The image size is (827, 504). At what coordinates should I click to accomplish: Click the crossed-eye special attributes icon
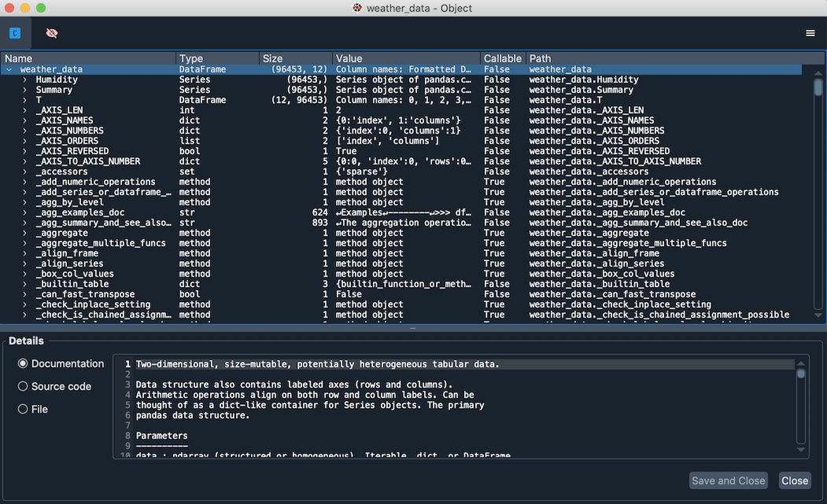click(53, 33)
